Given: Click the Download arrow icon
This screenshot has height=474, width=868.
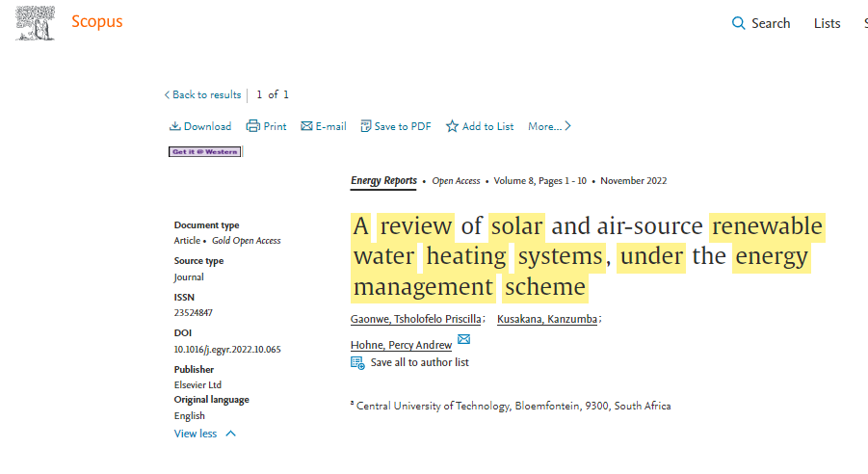Looking at the screenshot, I should pyautogui.click(x=175, y=126).
